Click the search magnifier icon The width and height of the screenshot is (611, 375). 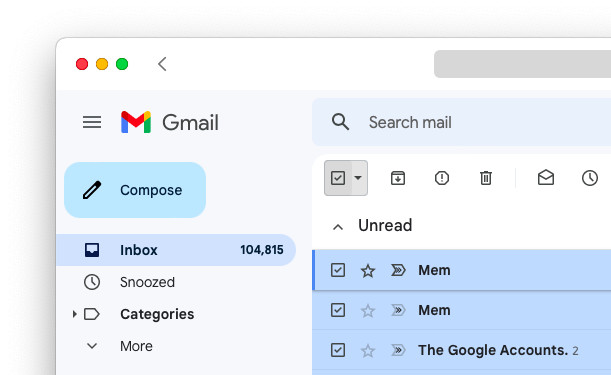click(340, 122)
